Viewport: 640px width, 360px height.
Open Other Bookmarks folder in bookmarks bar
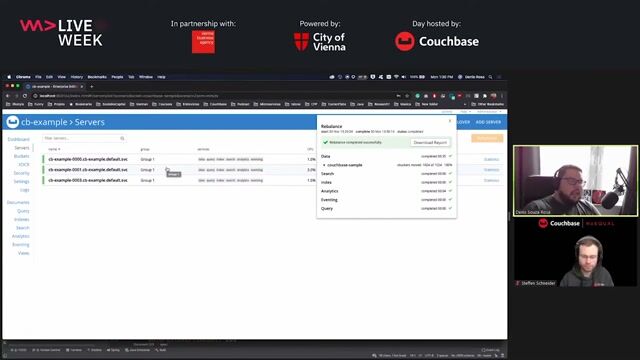[487, 104]
